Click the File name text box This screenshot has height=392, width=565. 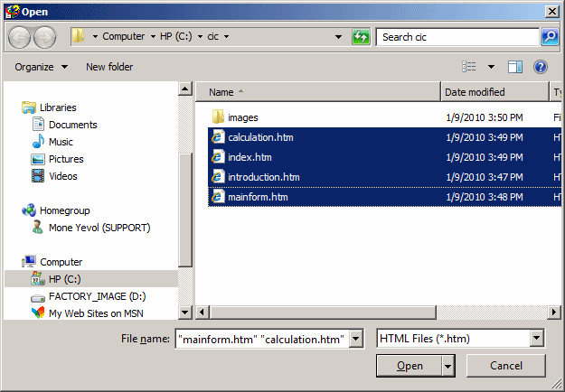click(262, 339)
